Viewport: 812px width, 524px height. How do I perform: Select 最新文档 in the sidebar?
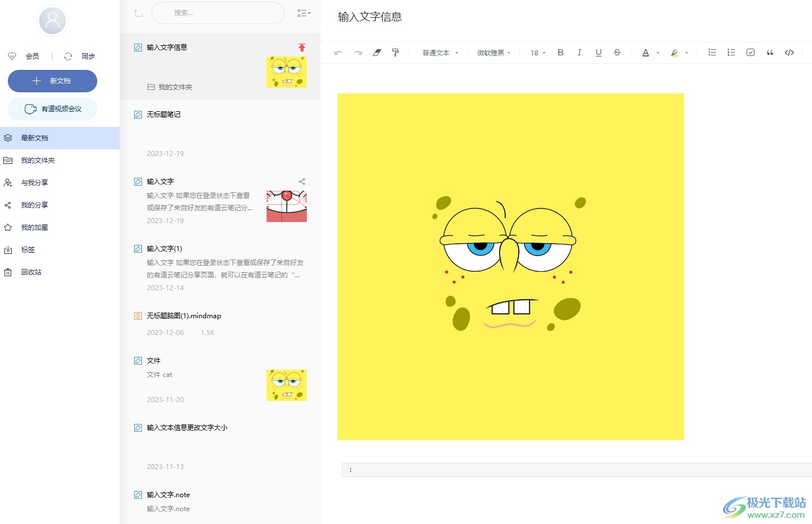[60, 138]
